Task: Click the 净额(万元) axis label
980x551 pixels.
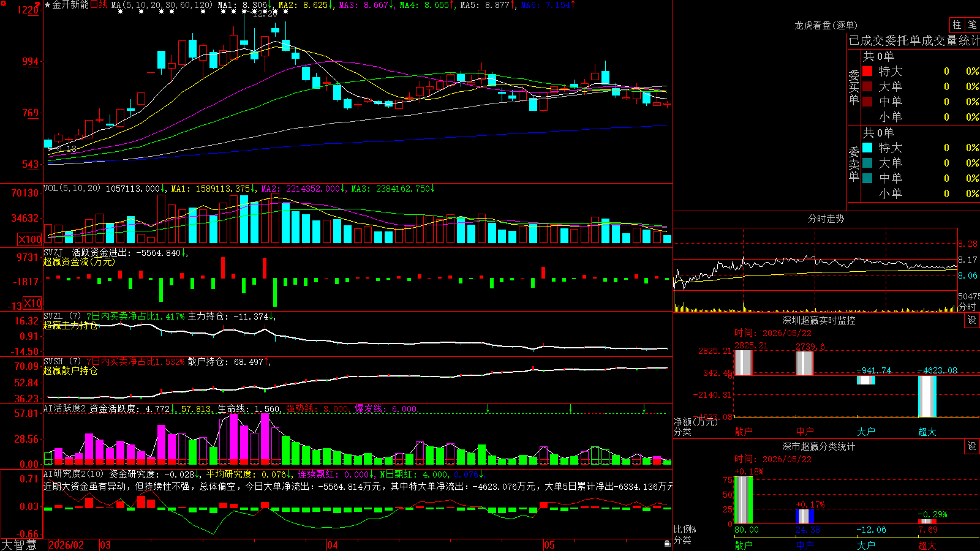Action: [x=695, y=422]
